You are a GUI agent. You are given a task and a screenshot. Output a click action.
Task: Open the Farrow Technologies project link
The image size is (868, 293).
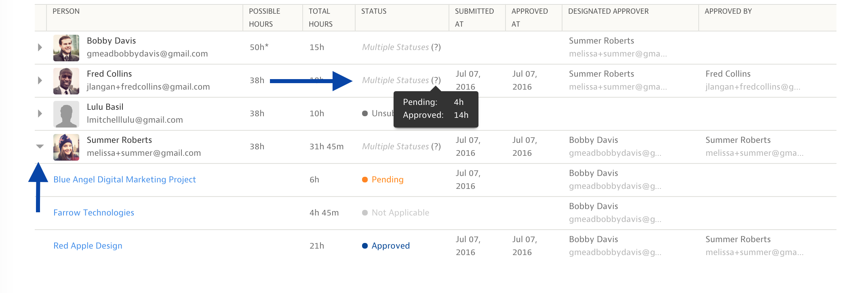pyautogui.click(x=94, y=213)
